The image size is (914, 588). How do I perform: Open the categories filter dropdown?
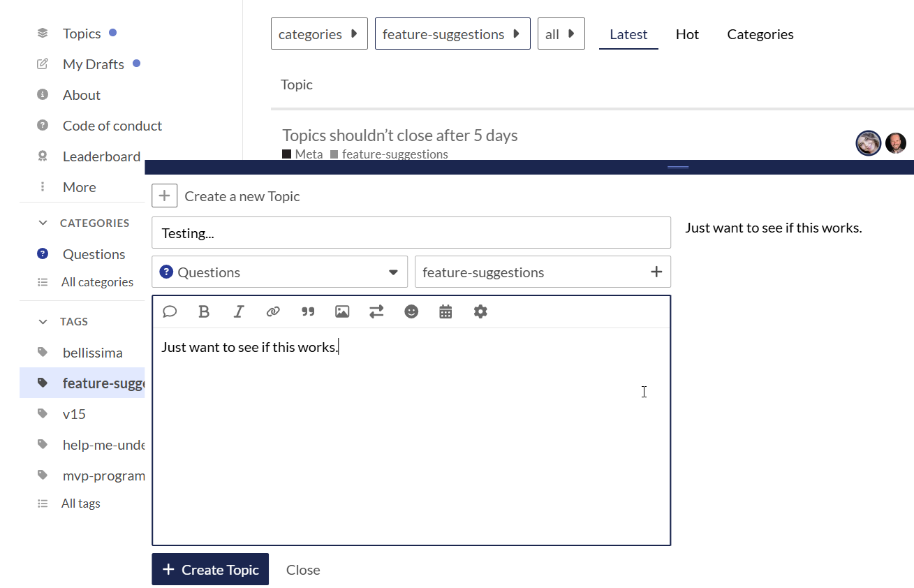[x=319, y=34]
